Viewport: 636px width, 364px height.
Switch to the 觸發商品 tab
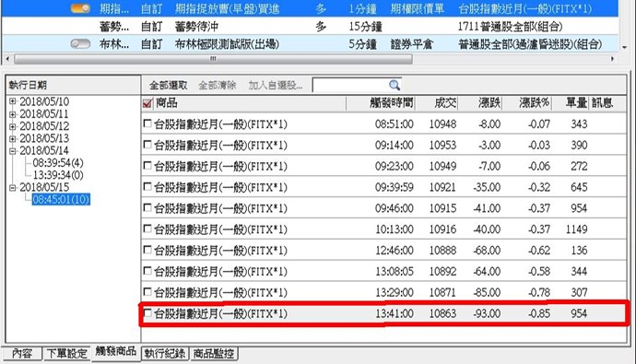(x=116, y=351)
